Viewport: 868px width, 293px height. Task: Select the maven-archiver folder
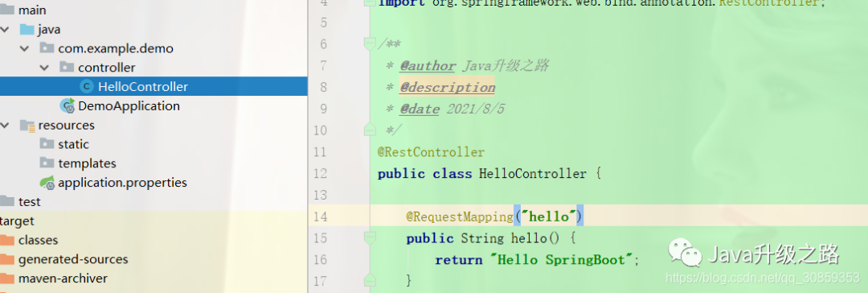63,278
